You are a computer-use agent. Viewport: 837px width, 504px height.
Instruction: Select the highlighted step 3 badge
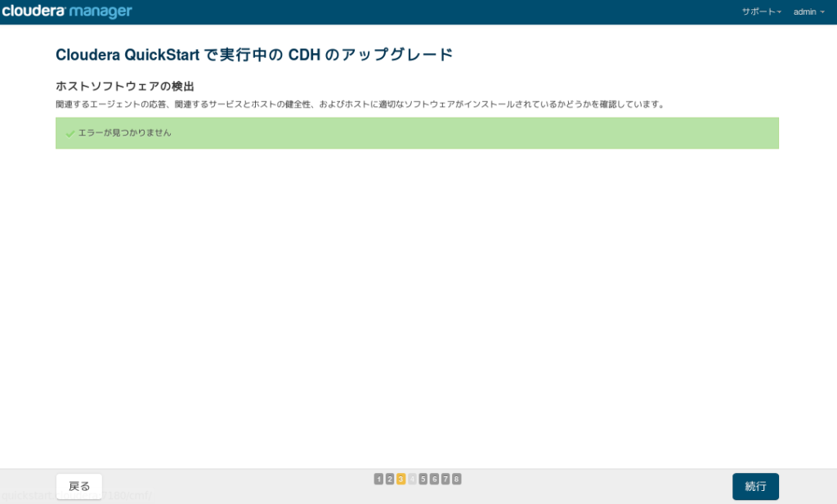pyautogui.click(x=401, y=479)
